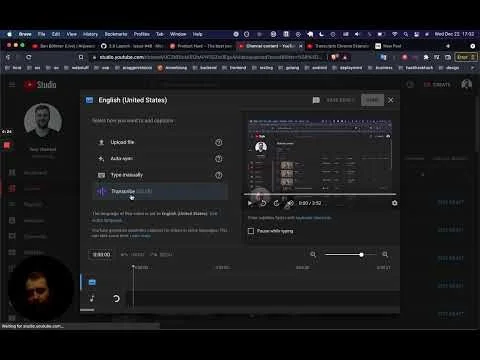The image size is (480, 360).
Task: Close the English captions dialog
Action: (391, 100)
